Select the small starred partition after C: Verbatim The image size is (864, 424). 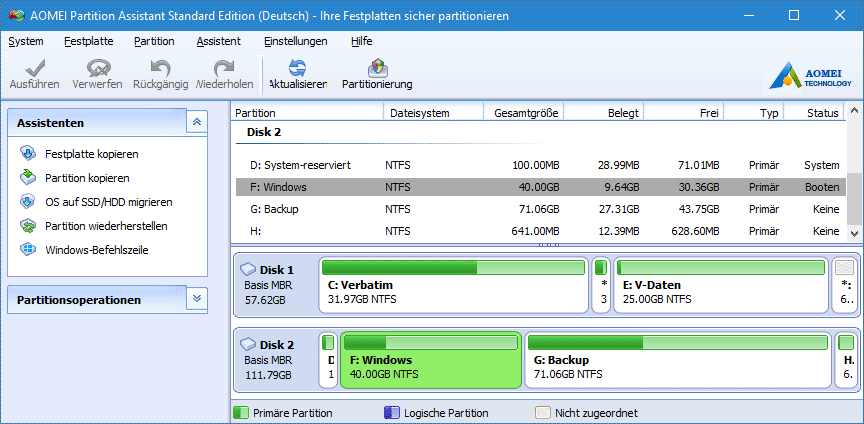[x=601, y=285]
